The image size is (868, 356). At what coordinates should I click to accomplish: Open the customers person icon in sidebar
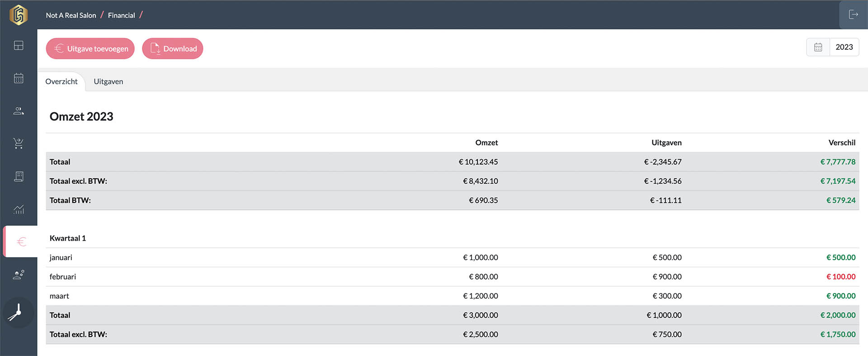pyautogui.click(x=19, y=111)
